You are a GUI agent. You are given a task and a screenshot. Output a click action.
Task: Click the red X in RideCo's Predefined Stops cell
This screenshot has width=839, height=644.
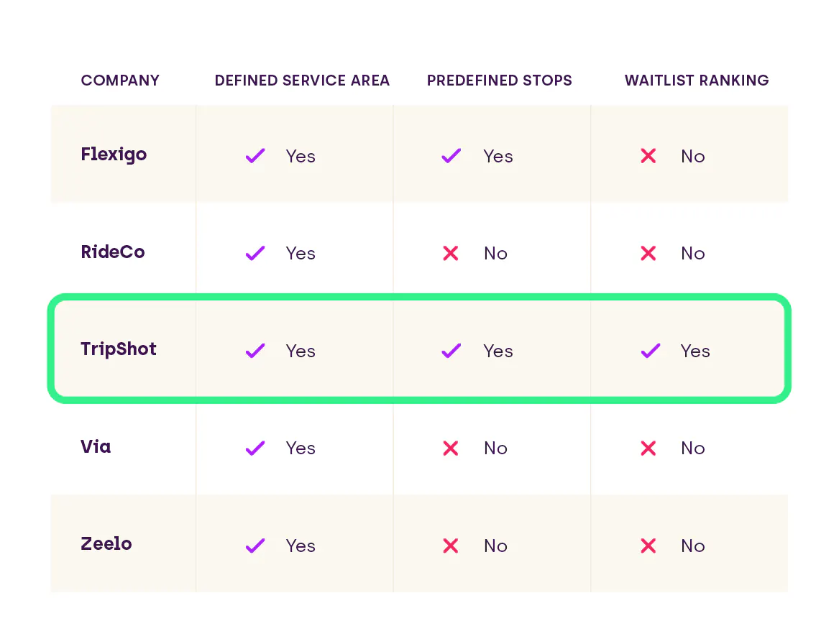pyautogui.click(x=451, y=253)
